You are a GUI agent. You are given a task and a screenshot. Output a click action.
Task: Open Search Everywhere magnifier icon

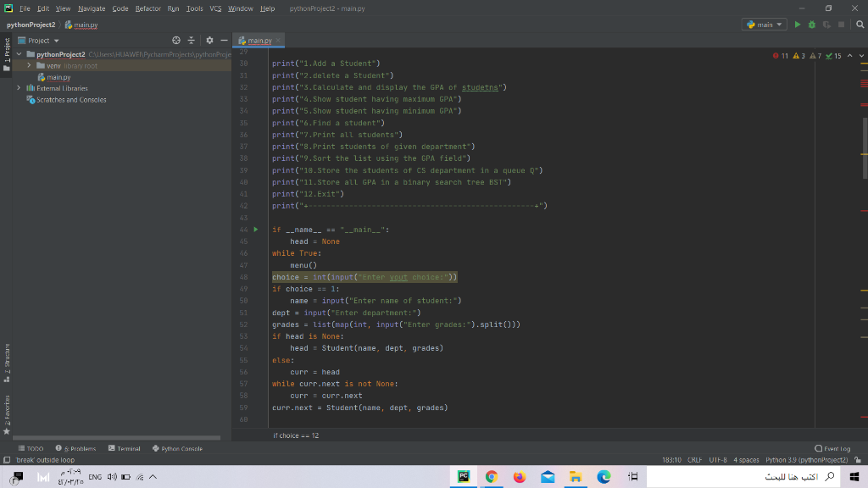[x=860, y=25]
